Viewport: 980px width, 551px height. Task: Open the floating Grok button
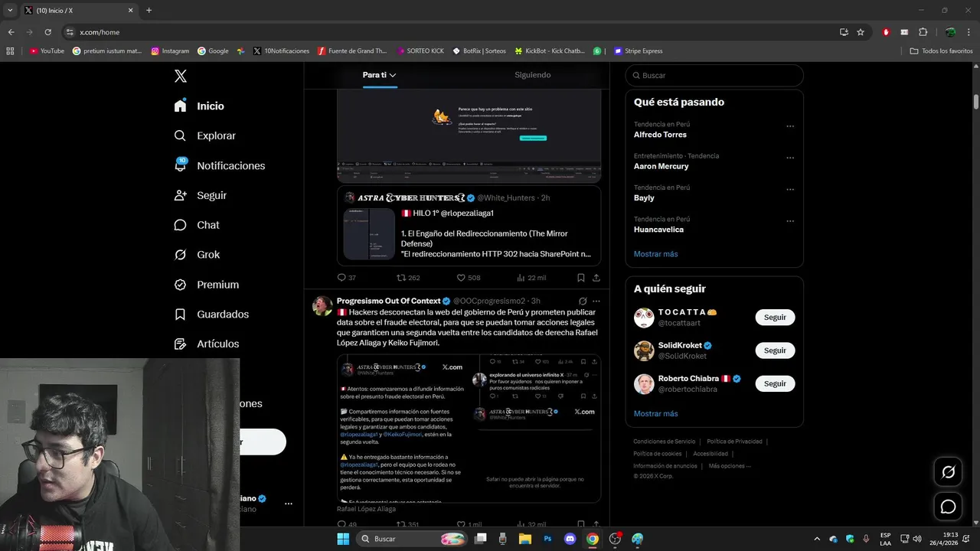[x=948, y=472]
